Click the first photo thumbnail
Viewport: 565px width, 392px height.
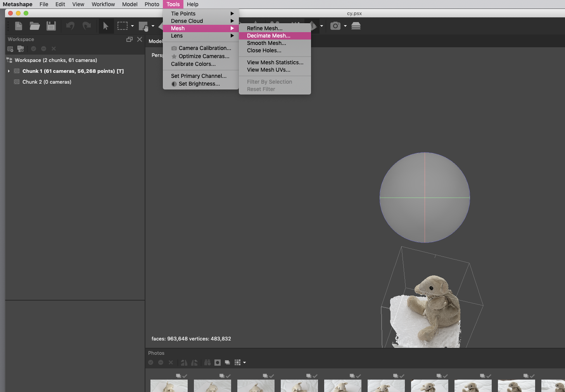coord(169,386)
